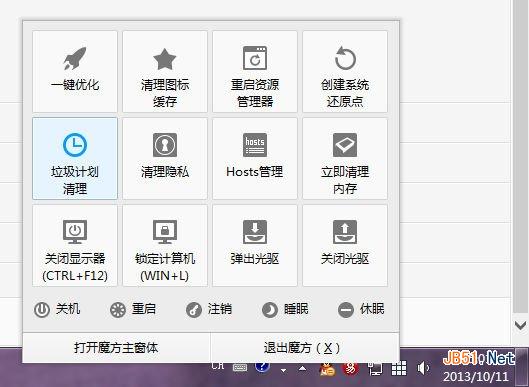Select 锁定计算机 (WIN+L) lock tile
529x387 pixels.
pyautogui.click(x=165, y=246)
